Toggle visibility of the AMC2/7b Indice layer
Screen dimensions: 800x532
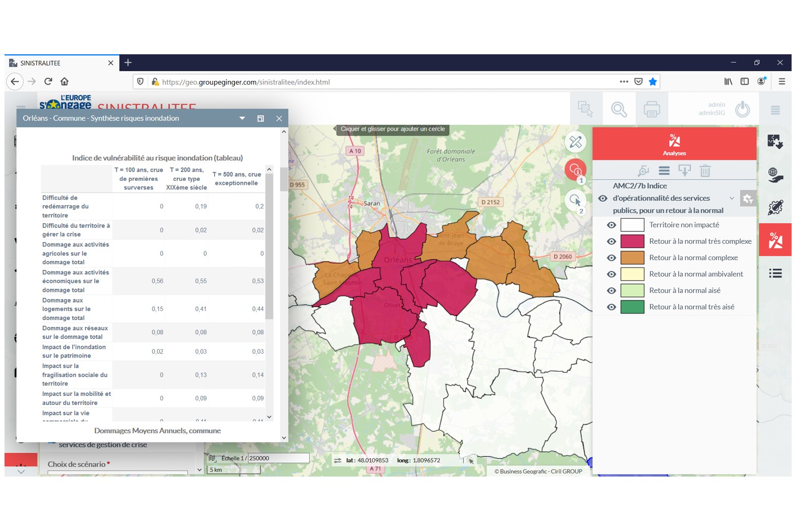[603, 198]
